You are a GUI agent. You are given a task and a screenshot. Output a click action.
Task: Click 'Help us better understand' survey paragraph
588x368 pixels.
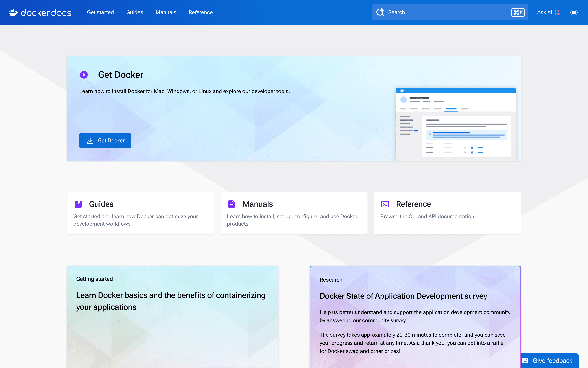415,316
